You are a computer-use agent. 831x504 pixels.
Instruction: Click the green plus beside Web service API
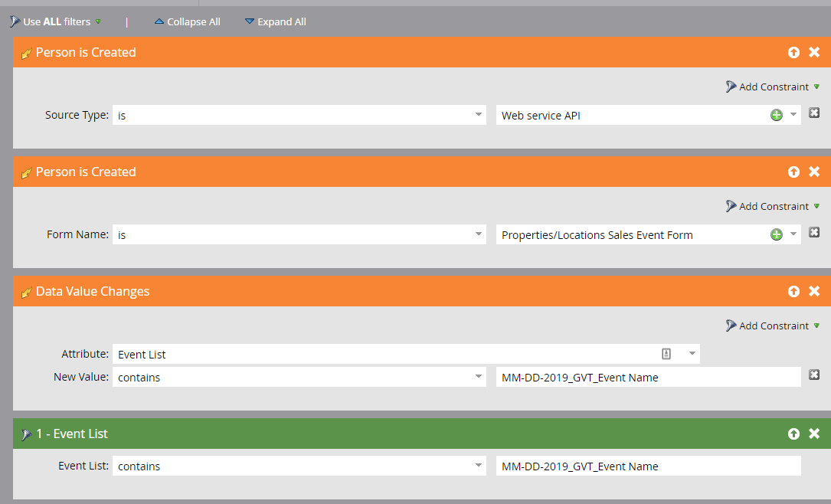776,114
